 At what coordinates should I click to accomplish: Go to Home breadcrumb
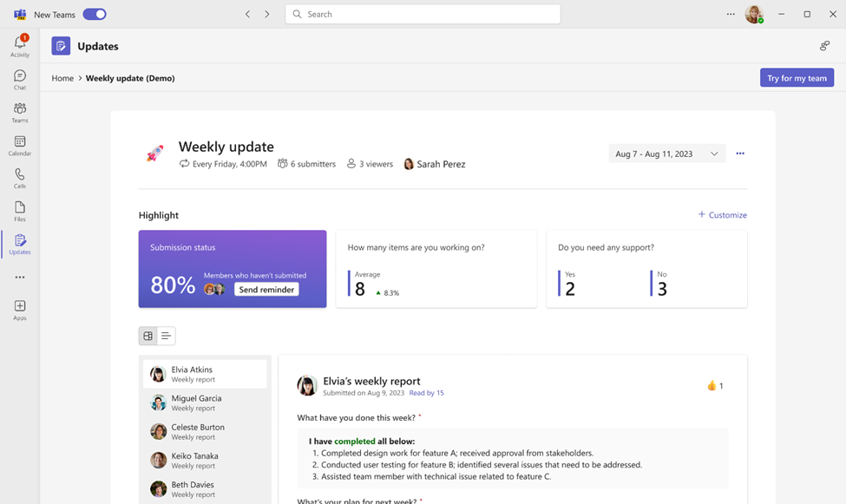[62, 78]
